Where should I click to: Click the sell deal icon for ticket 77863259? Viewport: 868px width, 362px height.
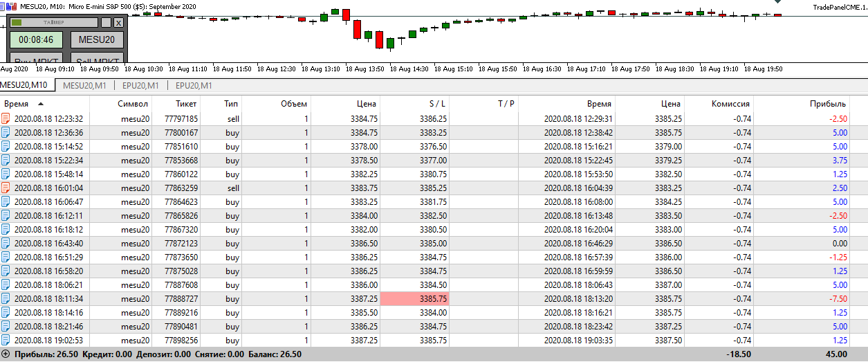[x=6, y=188]
